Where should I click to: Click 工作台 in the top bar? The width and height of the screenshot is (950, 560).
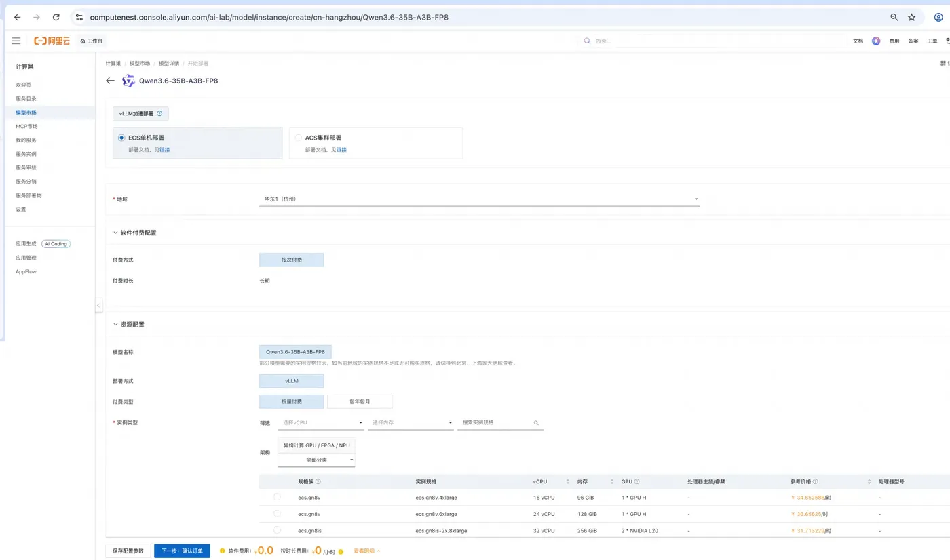coord(92,41)
